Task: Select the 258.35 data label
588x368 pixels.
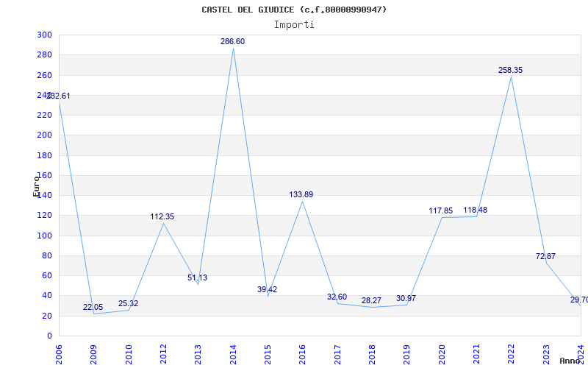Action: coord(510,70)
